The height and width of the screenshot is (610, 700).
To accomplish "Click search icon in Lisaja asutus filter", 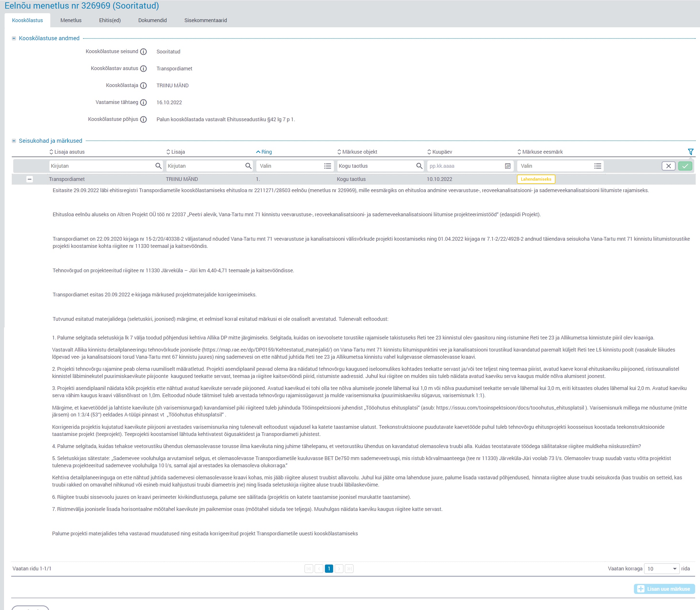I will (x=158, y=166).
